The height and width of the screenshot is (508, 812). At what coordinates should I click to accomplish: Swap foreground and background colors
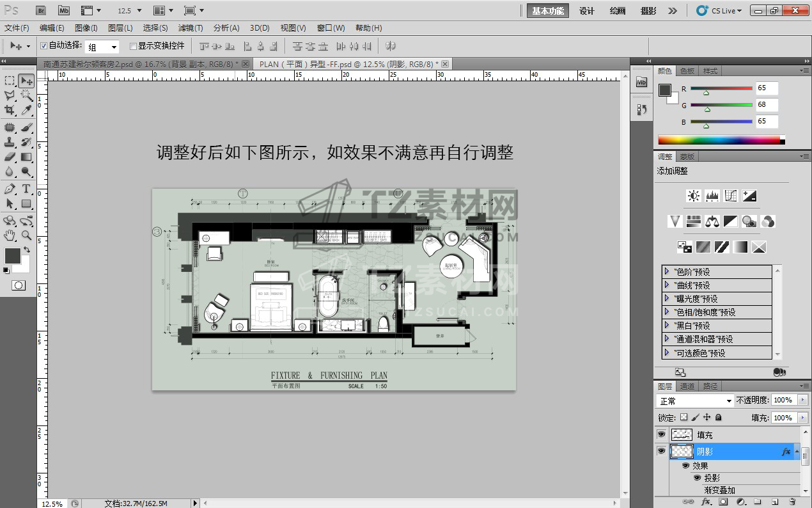coord(27,250)
